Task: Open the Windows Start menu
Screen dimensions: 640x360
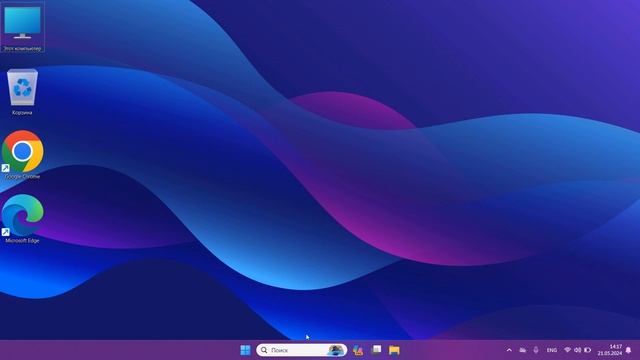Action: click(245, 350)
